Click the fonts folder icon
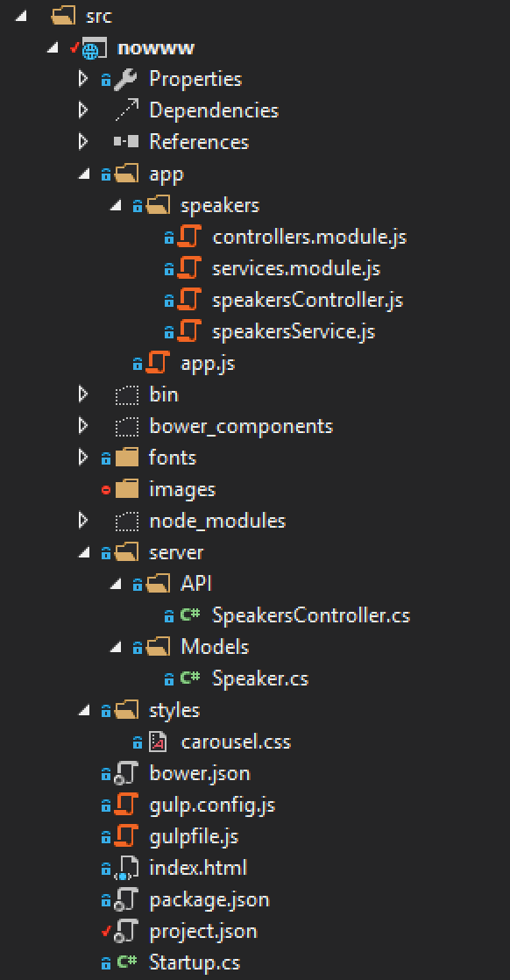This screenshot has width=510, height=980. coord(127,458)
